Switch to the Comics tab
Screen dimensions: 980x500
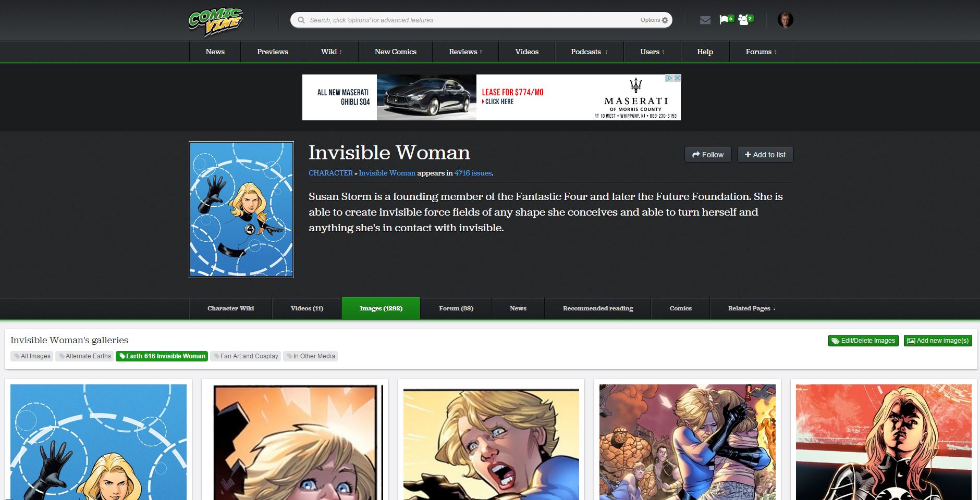[x=680, y=308]
